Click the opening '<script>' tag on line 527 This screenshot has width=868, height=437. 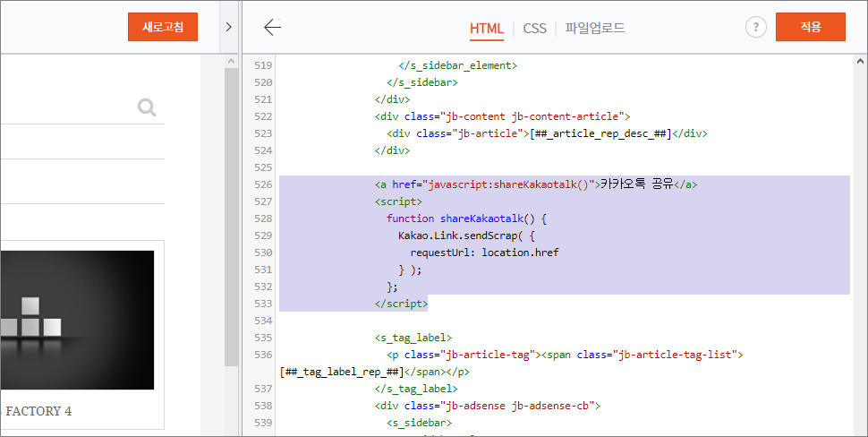[x=398, y=201]
